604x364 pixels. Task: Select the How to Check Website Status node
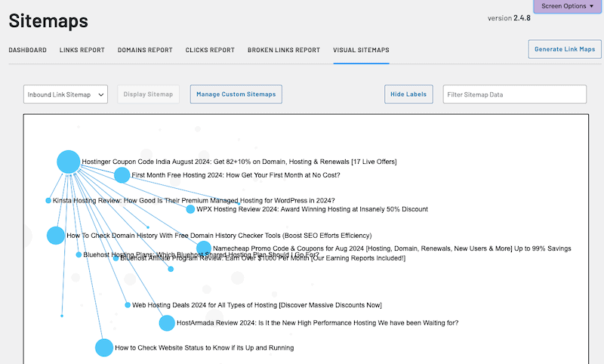104,348
